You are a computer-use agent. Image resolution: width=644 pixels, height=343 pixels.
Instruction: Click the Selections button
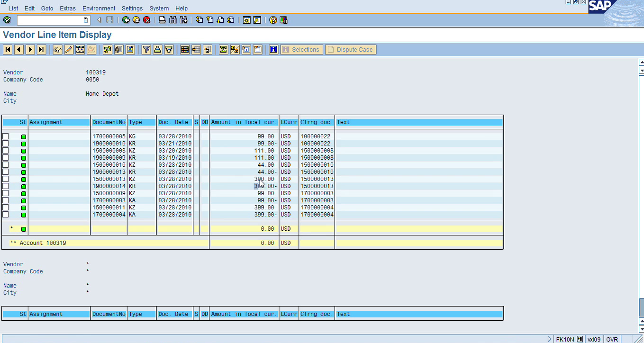tap(301, 49)
